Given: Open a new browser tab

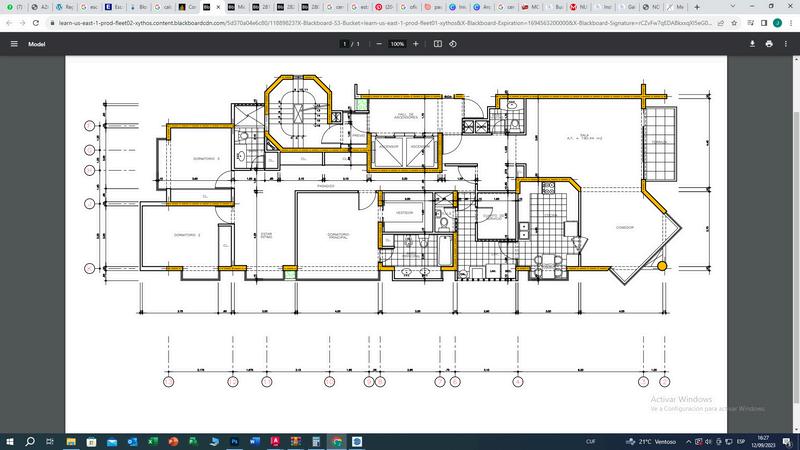Looking at the screenshot, I should [697, 6].
